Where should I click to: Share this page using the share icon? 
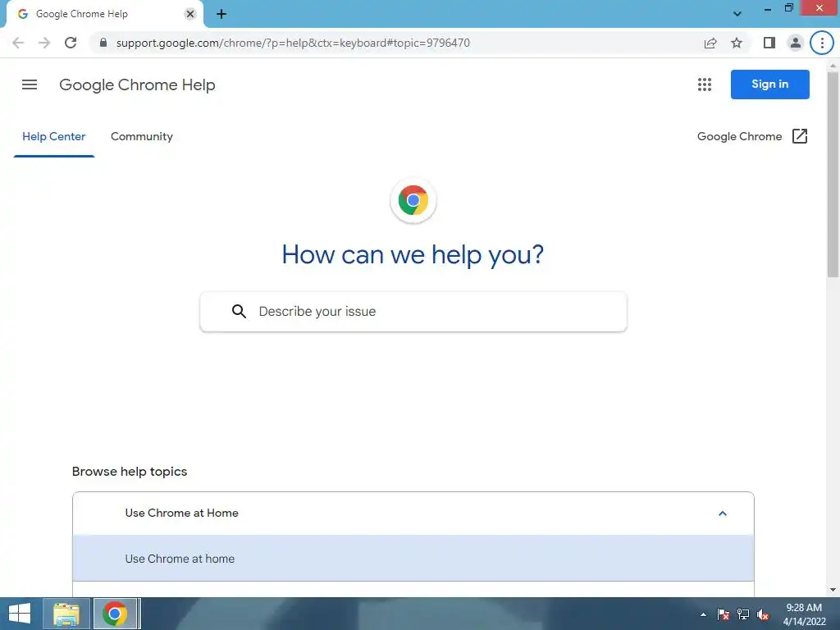[710, 43]
